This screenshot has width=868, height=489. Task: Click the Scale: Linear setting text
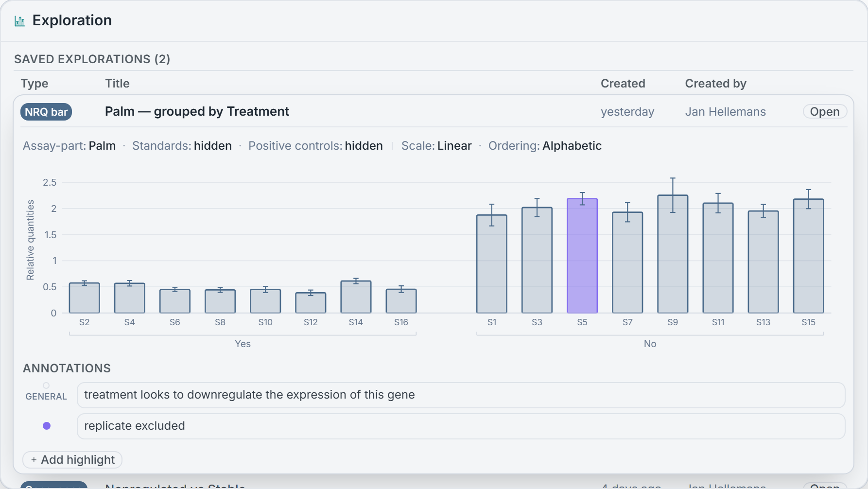click(436, 146)
